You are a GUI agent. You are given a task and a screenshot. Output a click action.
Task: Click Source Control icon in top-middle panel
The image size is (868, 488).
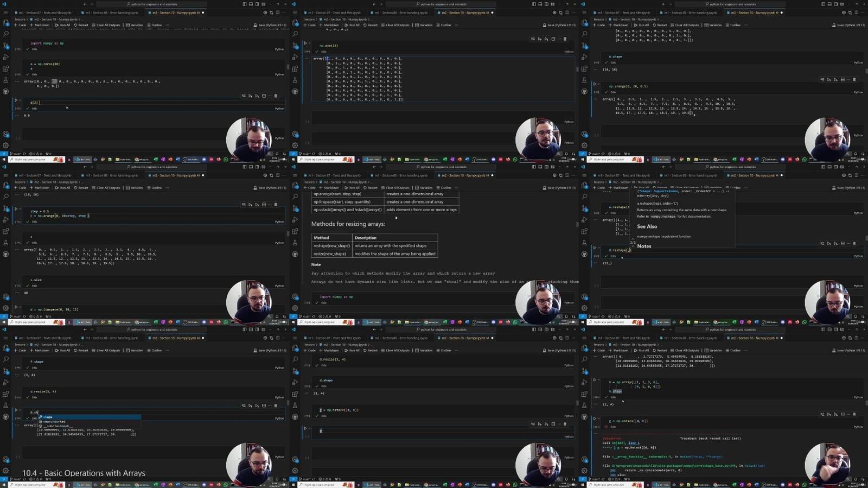coord(295,45)
